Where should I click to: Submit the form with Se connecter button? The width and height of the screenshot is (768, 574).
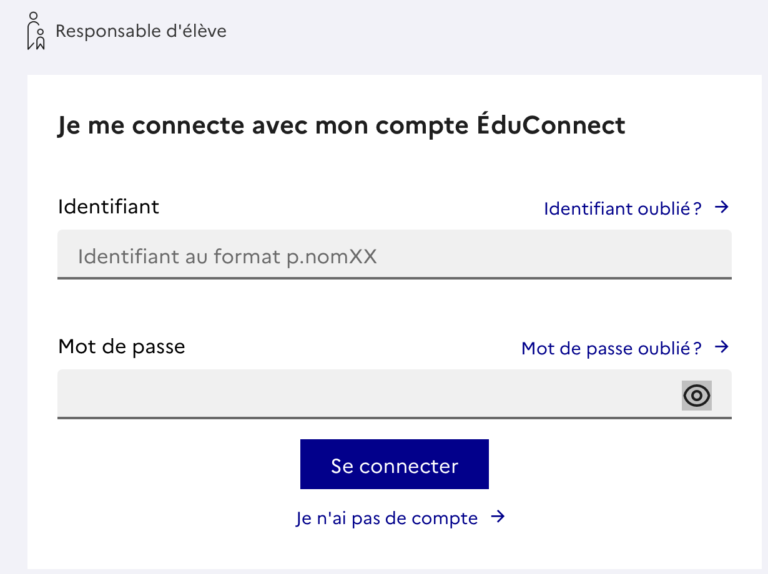[x=394, y=464]
